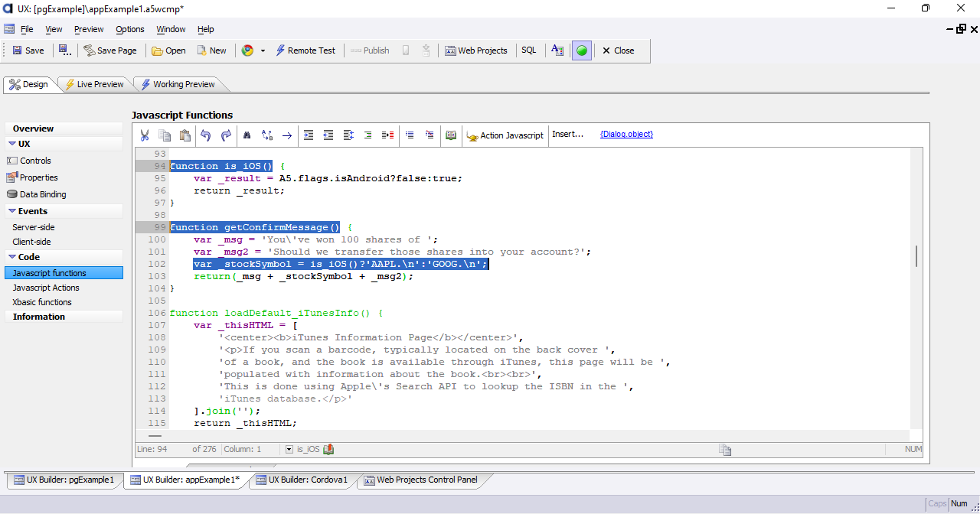The image size is (980, 514).
Task: Click the green book reference icon
Action: [x=451, y=135]
